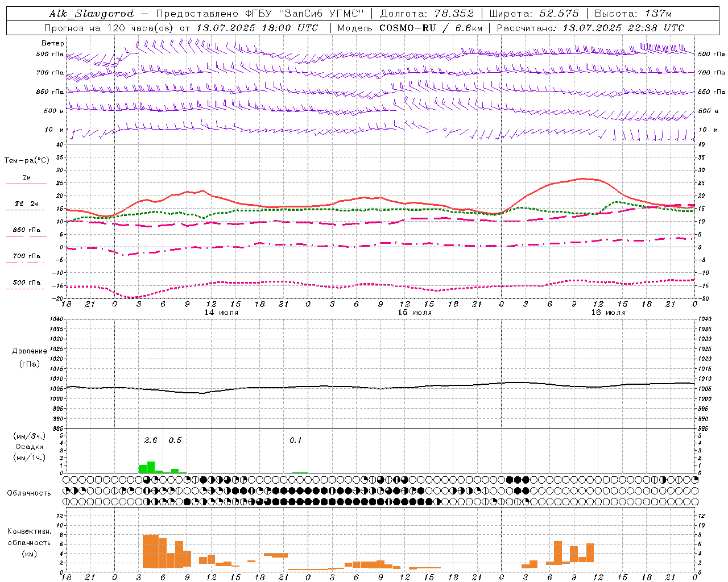
Task: Click the model name COSMO-RU / 6.6км
Action: coord(431,28)
